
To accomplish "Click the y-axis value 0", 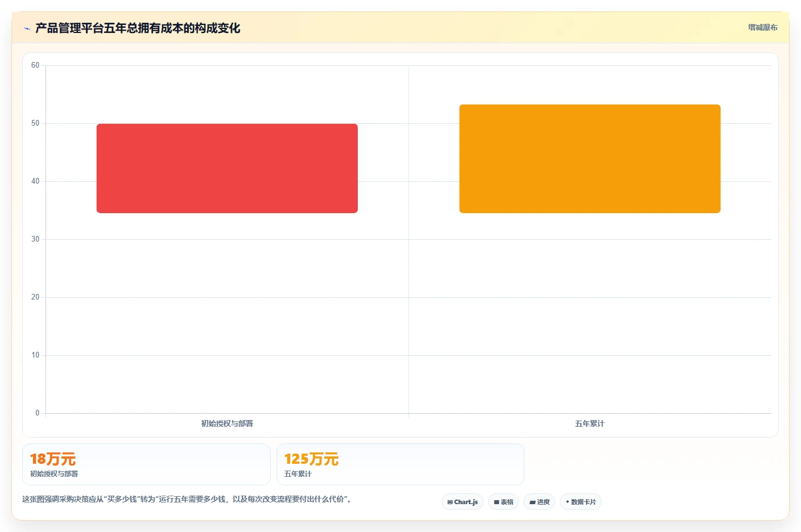I will (38, 413).
